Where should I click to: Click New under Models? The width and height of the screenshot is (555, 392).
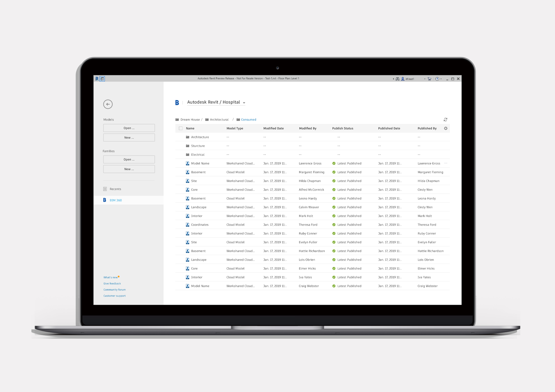129,138
